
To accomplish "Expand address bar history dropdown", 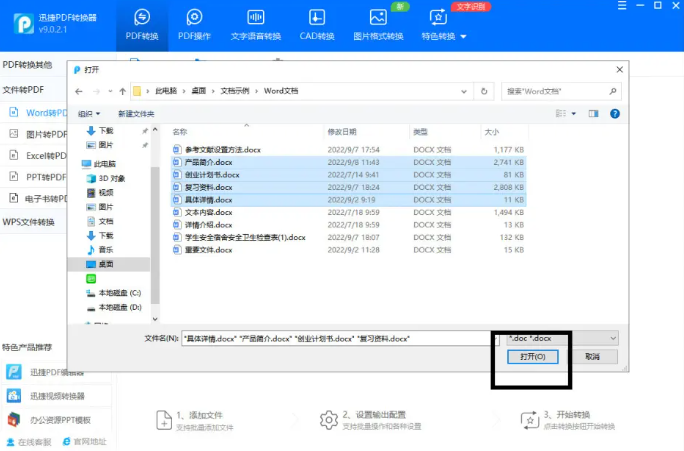I will [464, 91].
